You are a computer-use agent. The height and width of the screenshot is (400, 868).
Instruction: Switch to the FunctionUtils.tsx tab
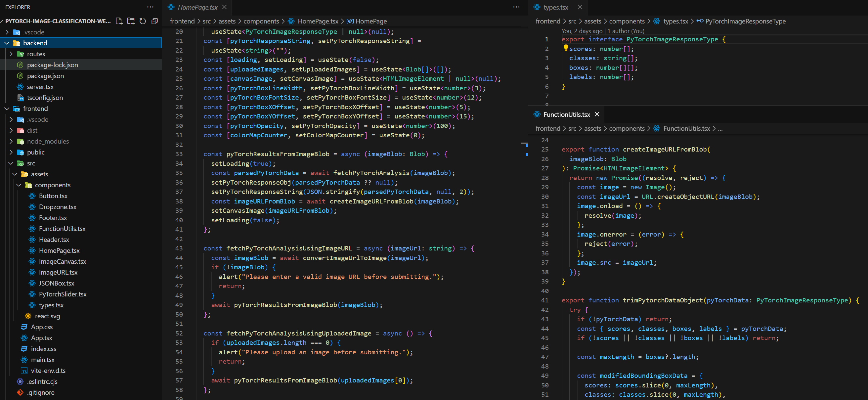point(567,114)
